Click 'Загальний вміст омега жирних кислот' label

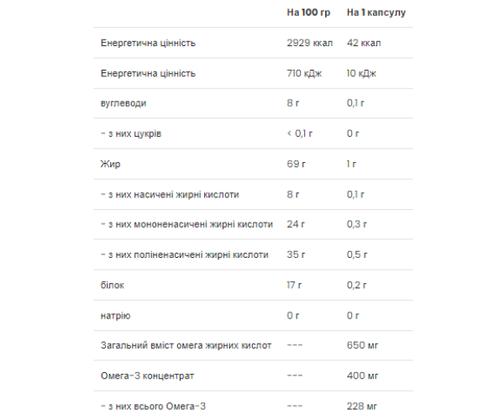(x=186, y=345)
